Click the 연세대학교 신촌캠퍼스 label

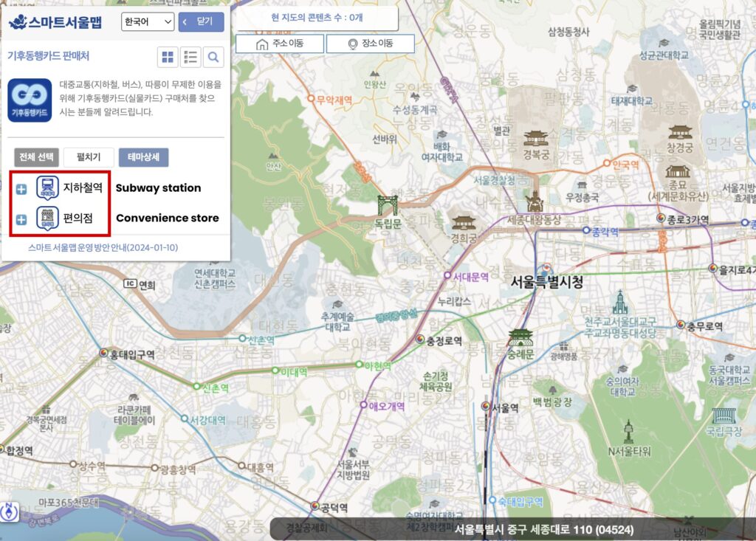tap(215, 279)
